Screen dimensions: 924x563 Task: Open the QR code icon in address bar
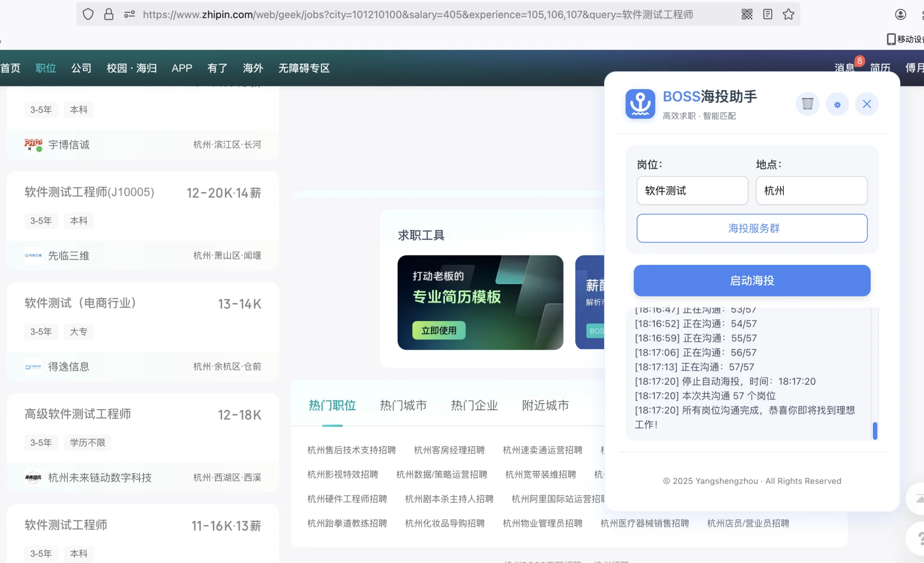[x=746, y=14]
